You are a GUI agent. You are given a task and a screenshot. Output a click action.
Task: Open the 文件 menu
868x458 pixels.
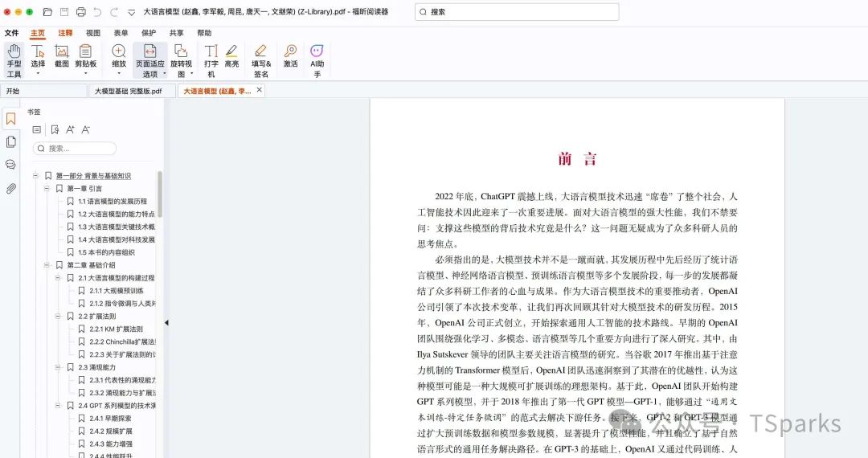[11, 33]
